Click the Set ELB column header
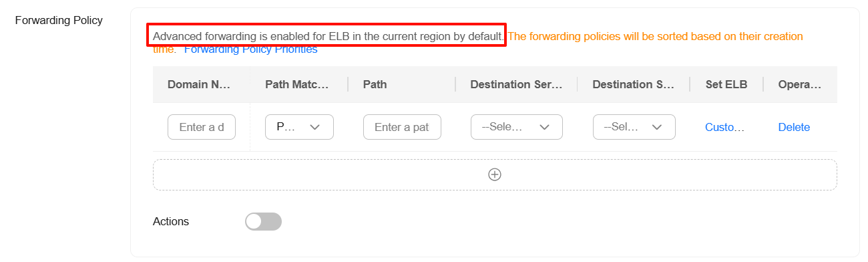 click(726, 84)
